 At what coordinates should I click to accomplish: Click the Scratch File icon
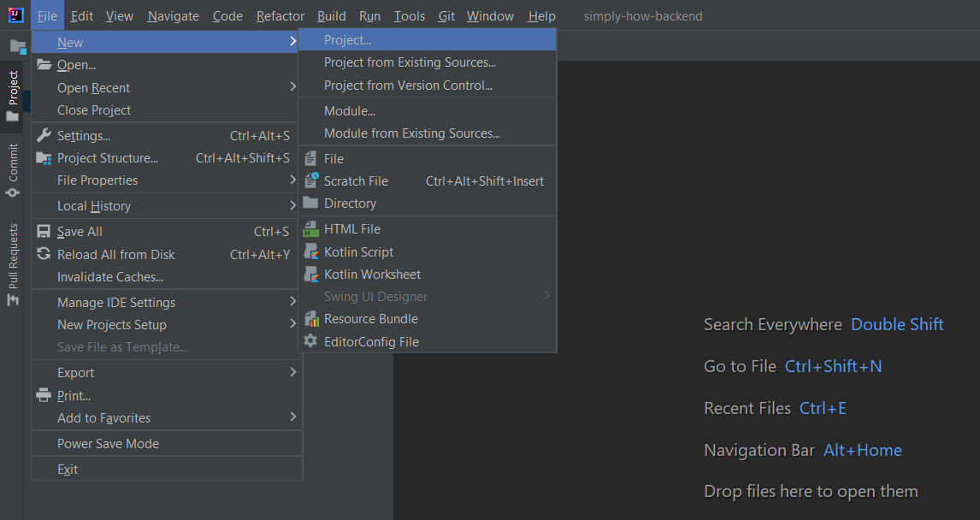(311, 180)
